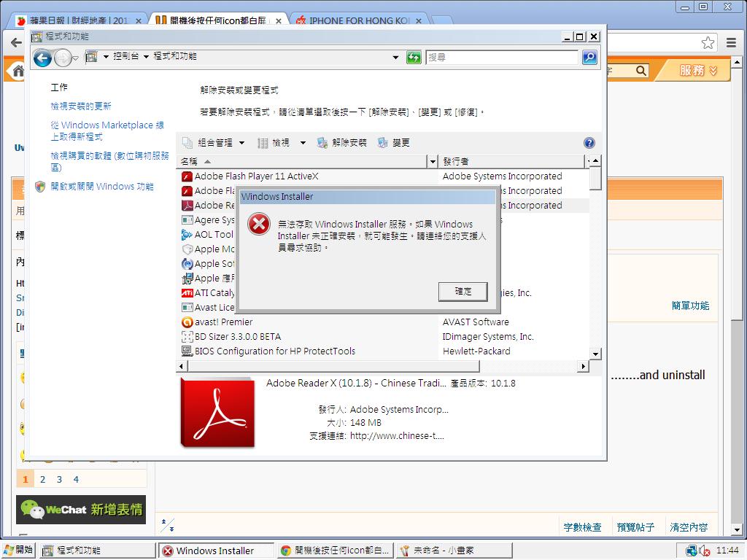Screen dimensions: 747x560
Task: Click the 發行者 column header
Action: pyautogui.click(x=511, y=161)
